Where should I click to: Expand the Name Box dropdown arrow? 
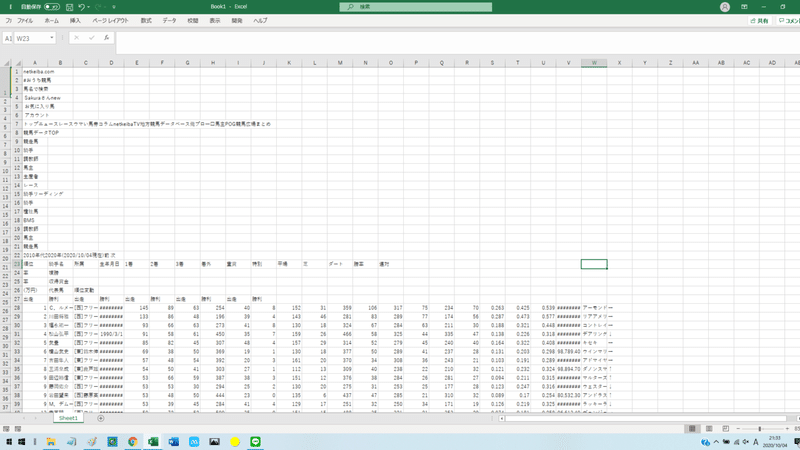click(x=52, y=38)
